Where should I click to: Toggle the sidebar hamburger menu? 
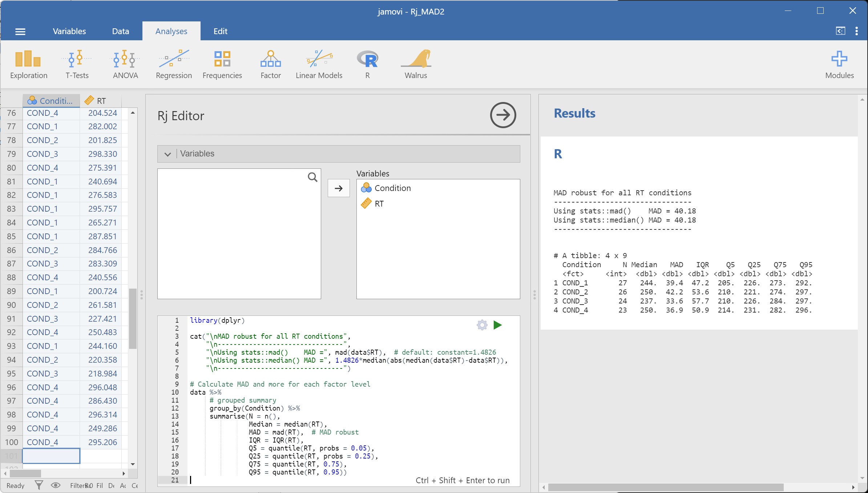(20, 30)
